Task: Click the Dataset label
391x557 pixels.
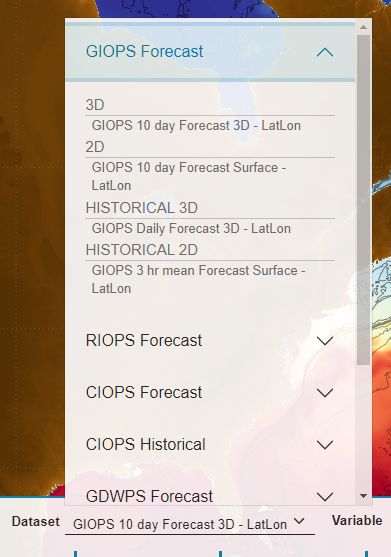Action: tap(36, 521)
